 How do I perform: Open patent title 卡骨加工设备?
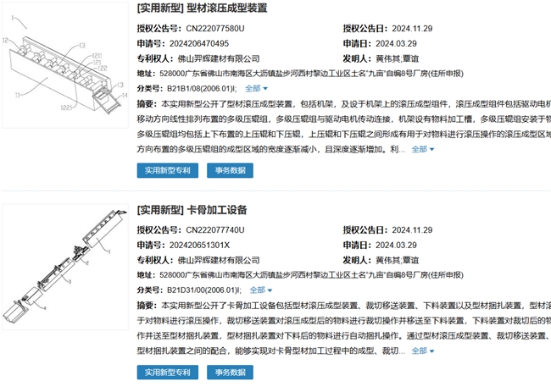tap(217, 210)
